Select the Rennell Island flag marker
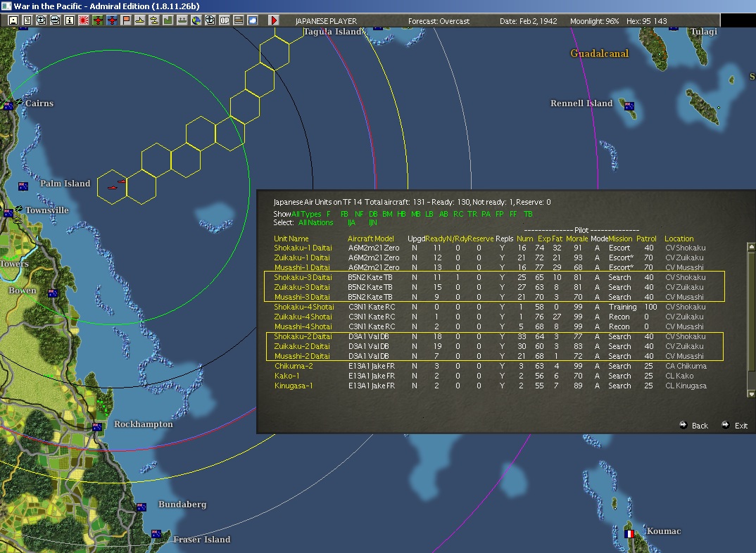The height and width of the screenshot is (553, 756). pyautogui.click(x=629, y=106)
